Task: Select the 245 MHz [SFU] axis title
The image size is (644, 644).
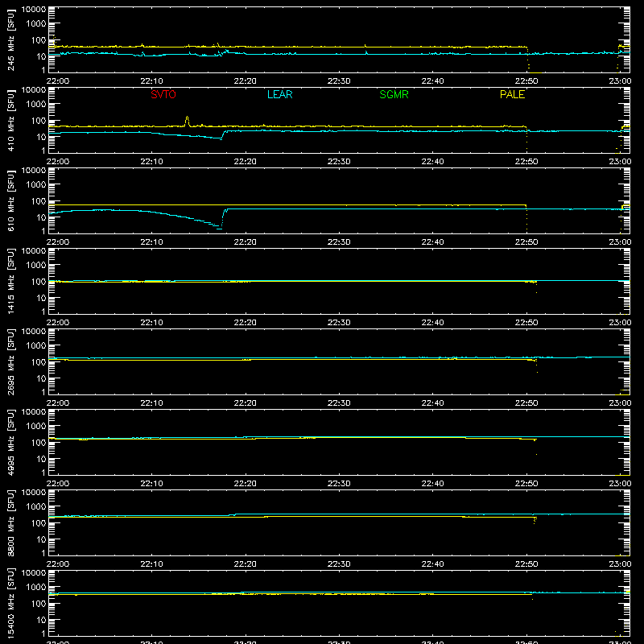Action: click(10, 39)
